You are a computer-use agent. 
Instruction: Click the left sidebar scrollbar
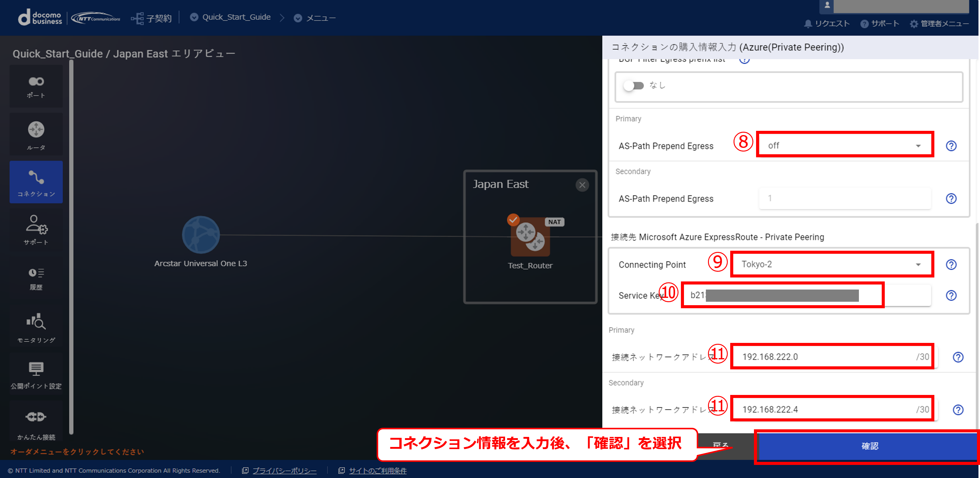(x=71, y=247)
